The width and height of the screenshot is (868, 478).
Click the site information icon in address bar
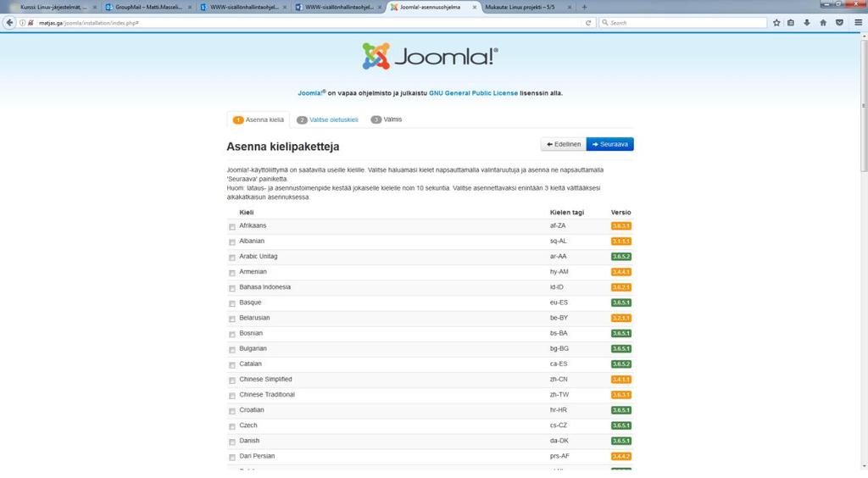point(23,23)
